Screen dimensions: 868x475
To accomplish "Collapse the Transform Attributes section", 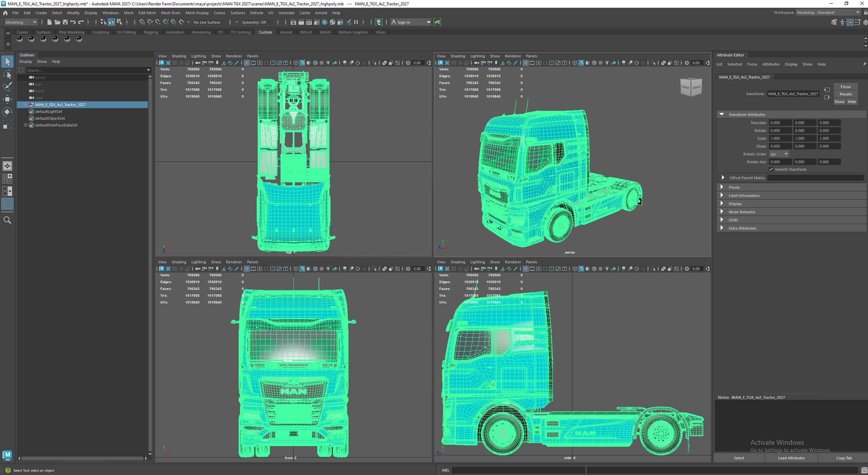I will point(722,114).
